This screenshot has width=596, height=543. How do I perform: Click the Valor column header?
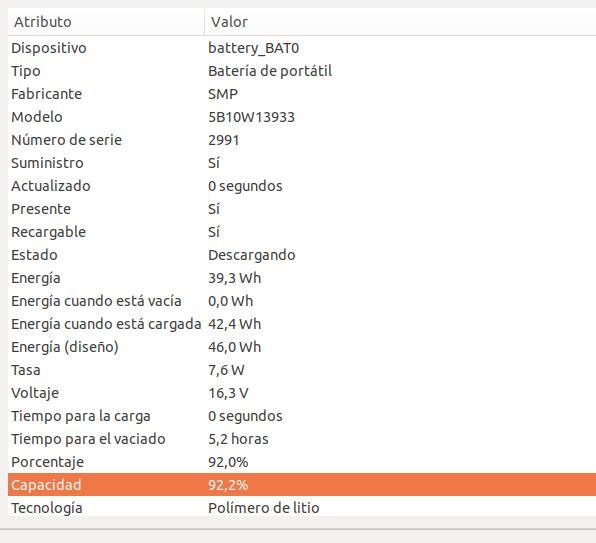click(x=400, y=22)
